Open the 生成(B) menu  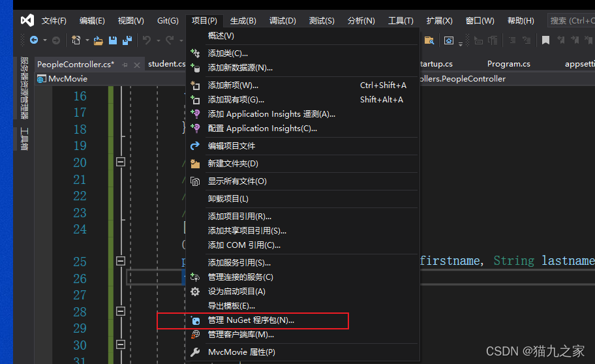[x=243, y=20]
